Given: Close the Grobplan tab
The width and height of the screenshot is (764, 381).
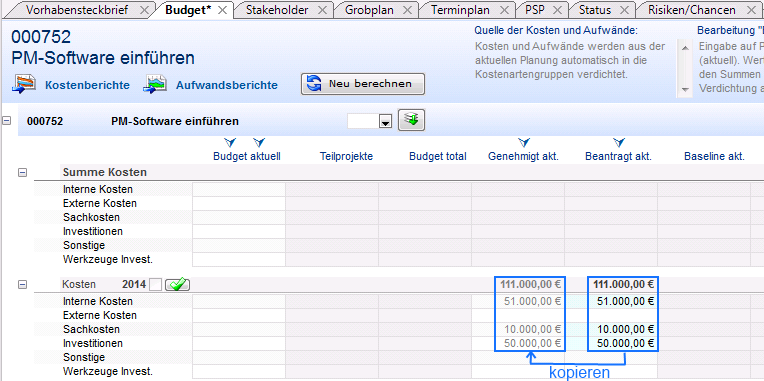Looking at the screenshot, I should 408,10.
